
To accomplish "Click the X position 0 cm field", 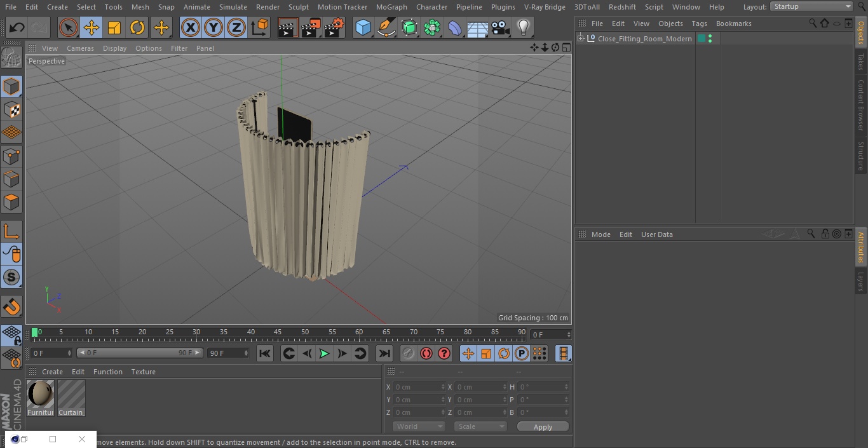I will tap(420, 387).
